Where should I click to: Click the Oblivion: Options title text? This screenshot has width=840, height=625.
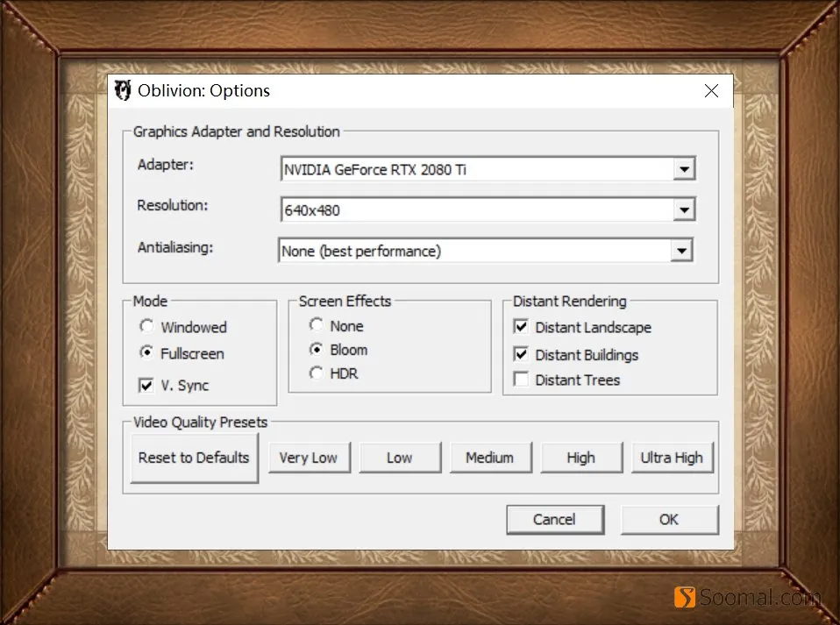pos(203,90)
